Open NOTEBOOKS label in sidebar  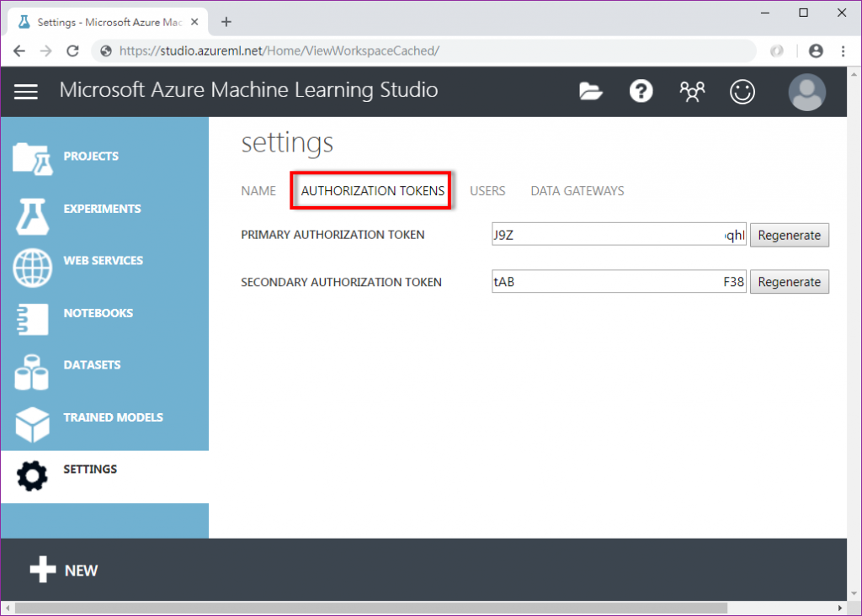click(98, 313)
